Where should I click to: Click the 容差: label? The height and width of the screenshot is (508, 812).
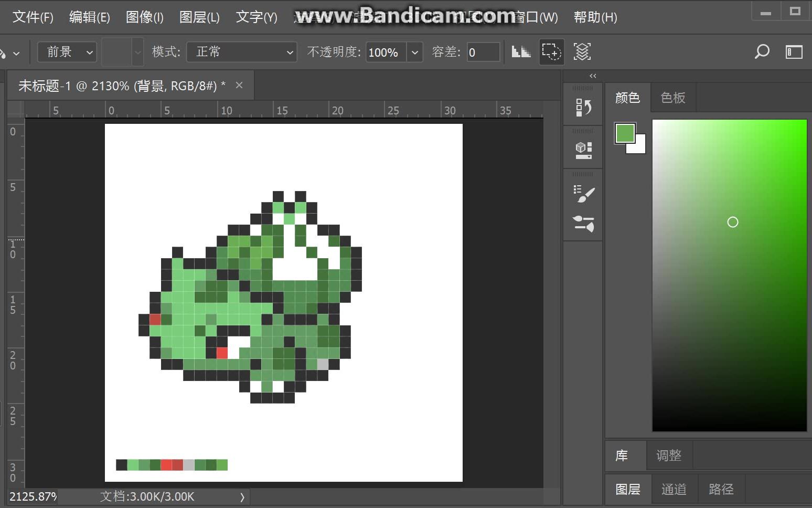click(x=446, y=52)
